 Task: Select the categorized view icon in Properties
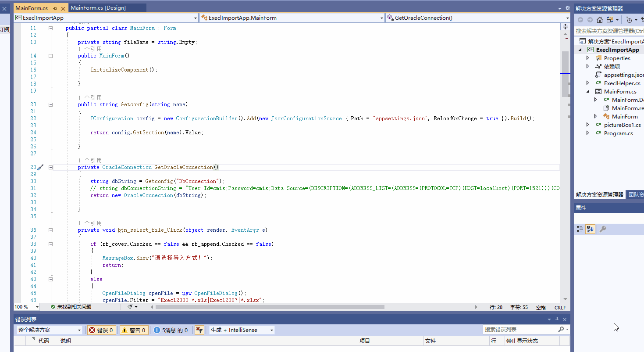[580, 229]
